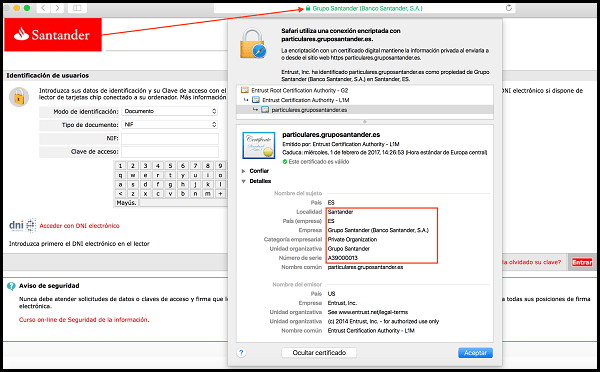Click the Clave de acceso field

(x=170, y=152)
